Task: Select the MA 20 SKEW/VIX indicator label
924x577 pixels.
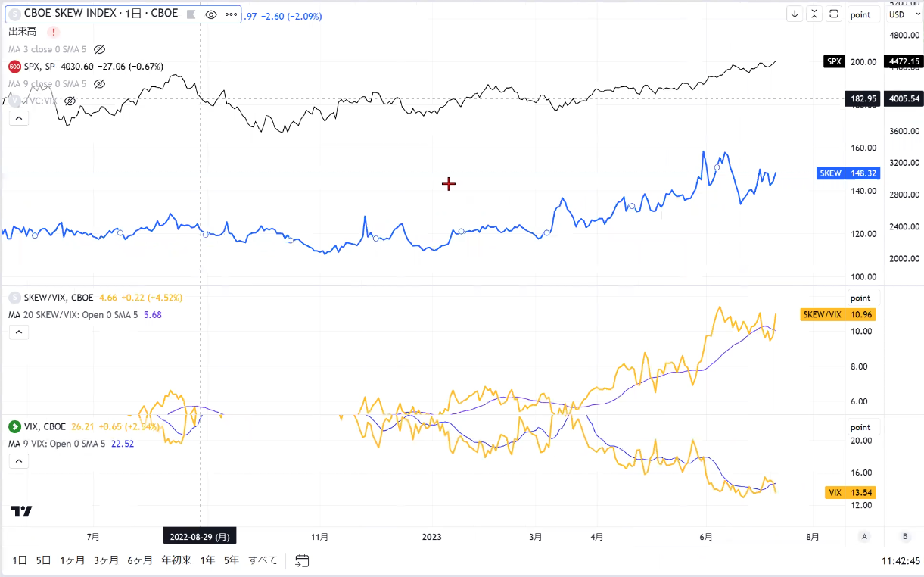Action: 73,315
